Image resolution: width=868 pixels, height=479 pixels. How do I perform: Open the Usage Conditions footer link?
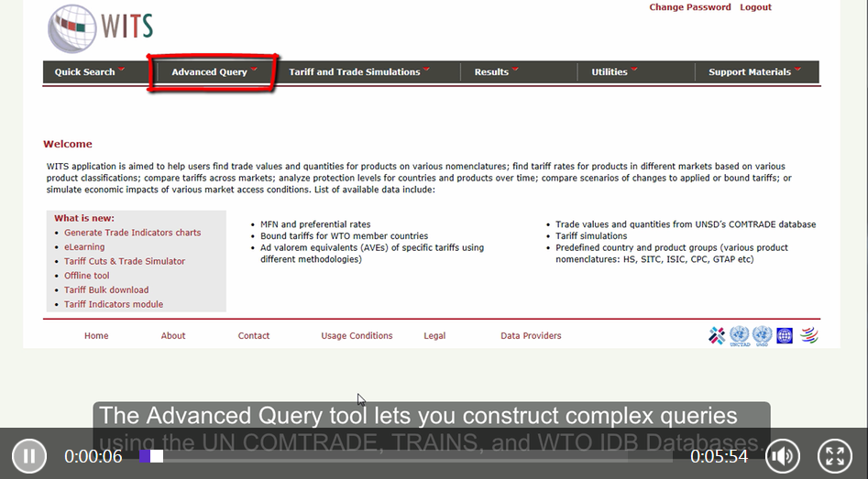(x=357, y=336)
